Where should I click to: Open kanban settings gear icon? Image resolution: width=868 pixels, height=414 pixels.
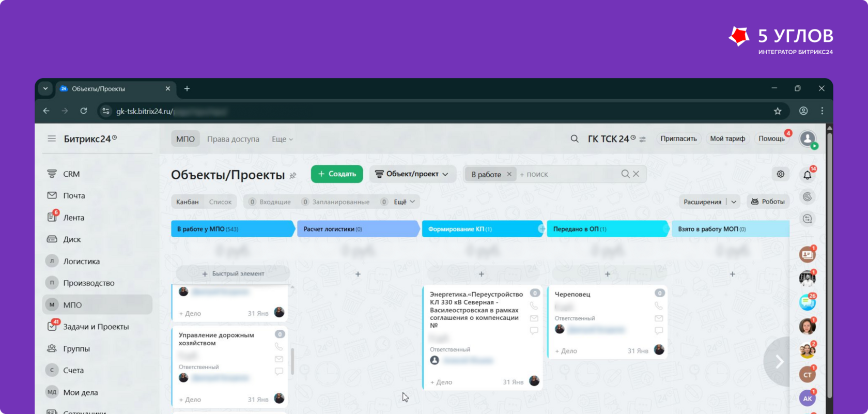[x=781, y=174]
